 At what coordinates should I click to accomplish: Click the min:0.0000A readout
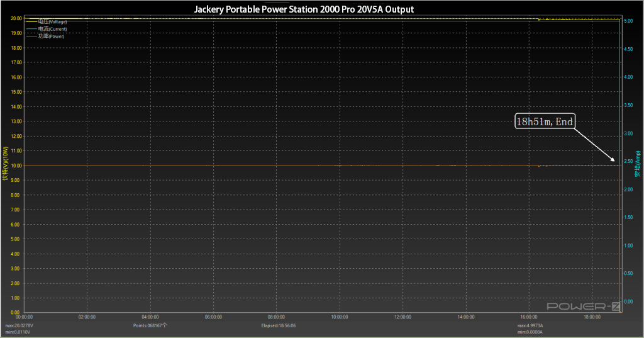tap(530, 332)
